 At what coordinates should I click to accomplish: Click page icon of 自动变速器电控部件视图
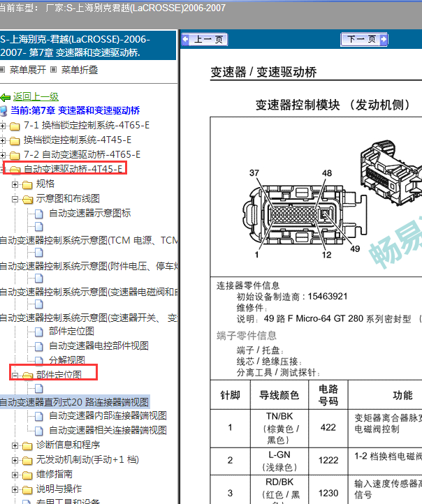point(39,346)
